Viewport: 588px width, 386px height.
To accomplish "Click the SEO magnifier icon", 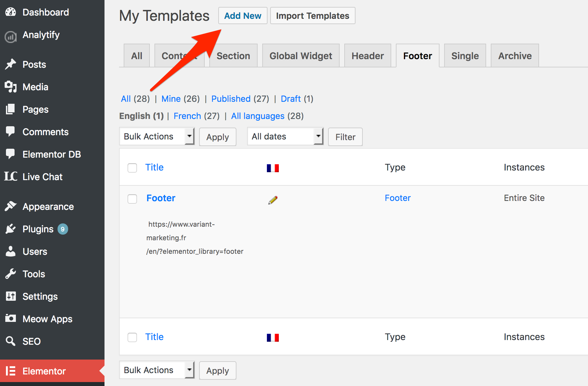I will click(x=11, y=341).
